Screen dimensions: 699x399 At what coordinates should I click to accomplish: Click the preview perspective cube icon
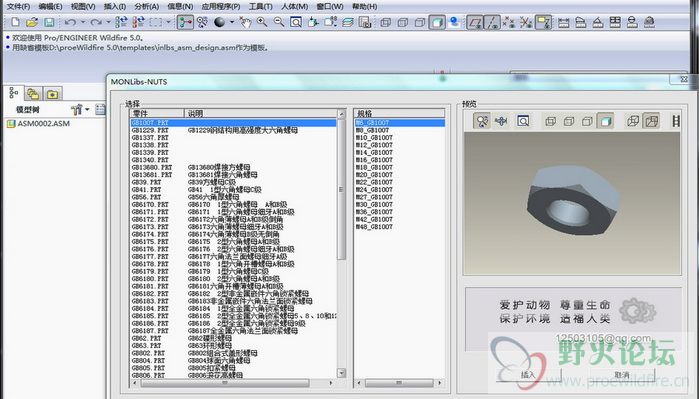633,121
